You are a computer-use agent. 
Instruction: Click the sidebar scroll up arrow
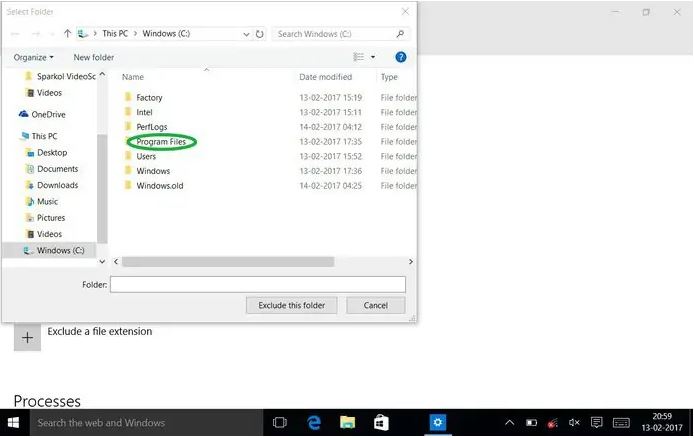[x=102, y=74]
